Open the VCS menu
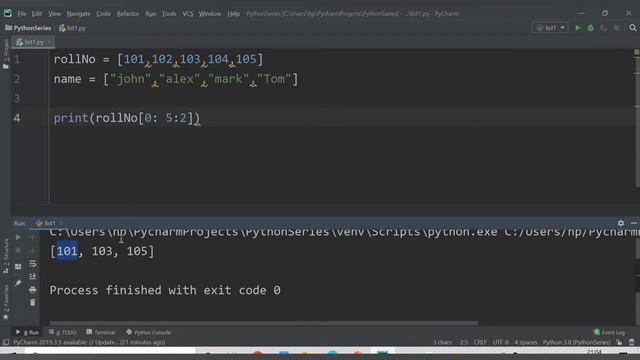Viewport: 640px width, 360px height. tap(187, 13)
